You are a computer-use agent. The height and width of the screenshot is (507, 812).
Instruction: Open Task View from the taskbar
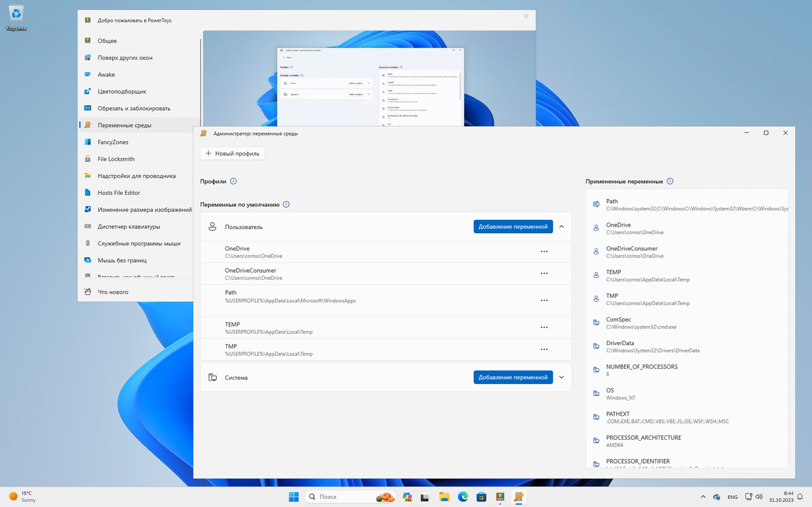425,497
